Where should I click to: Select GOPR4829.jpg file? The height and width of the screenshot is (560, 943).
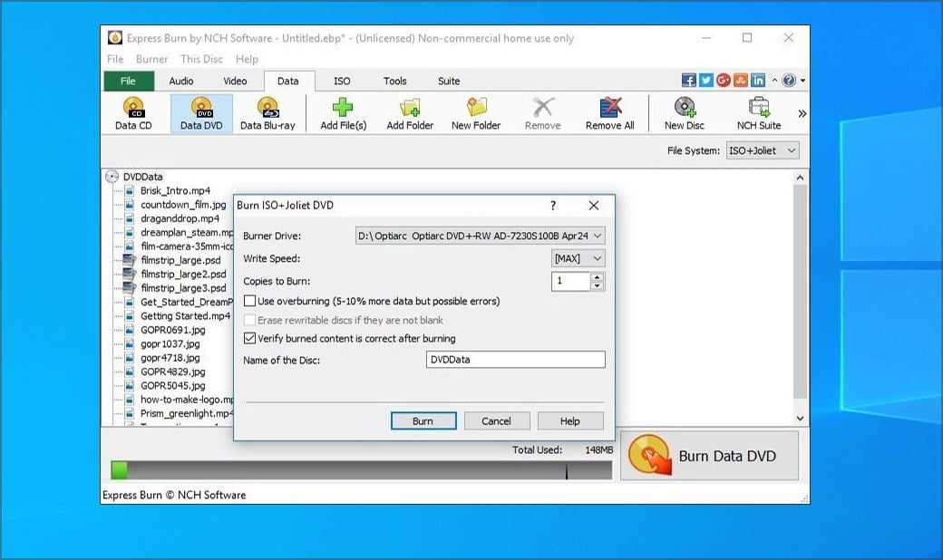(x=172, y=372)
